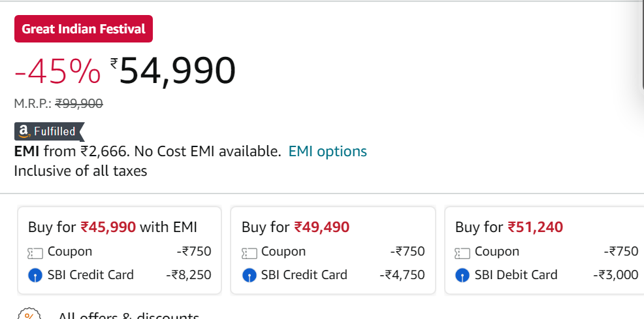The height and width of the screenshot is (319, 644).
Task: Select the Buy for ₹51,240 offer card
Action: pyautogui.click(x=544, y=250)
